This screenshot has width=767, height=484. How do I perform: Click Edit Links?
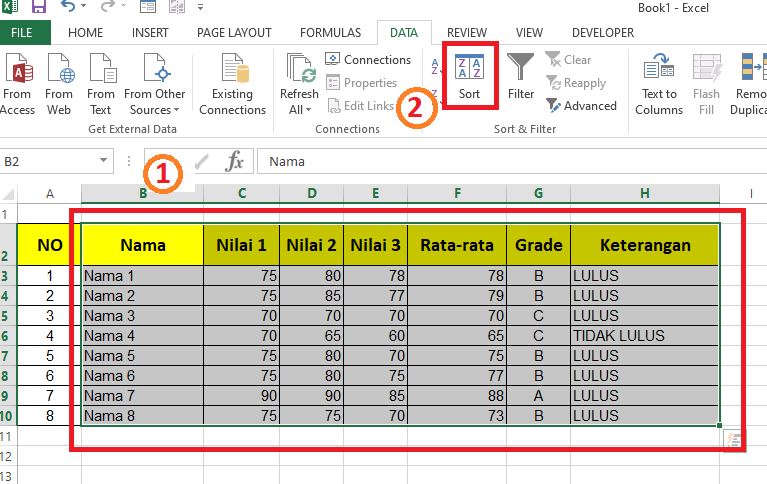coord(361,106)
